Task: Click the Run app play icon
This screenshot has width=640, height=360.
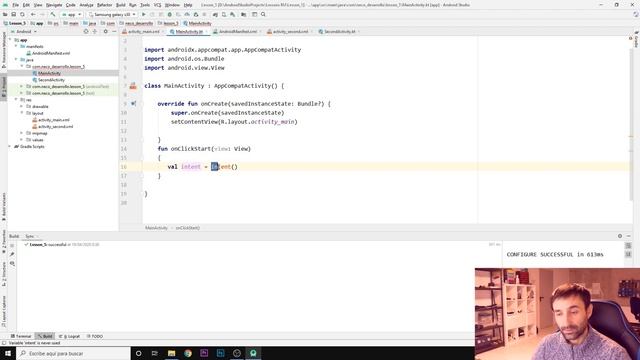Action: pyautogui.click(x=144, y=14)
